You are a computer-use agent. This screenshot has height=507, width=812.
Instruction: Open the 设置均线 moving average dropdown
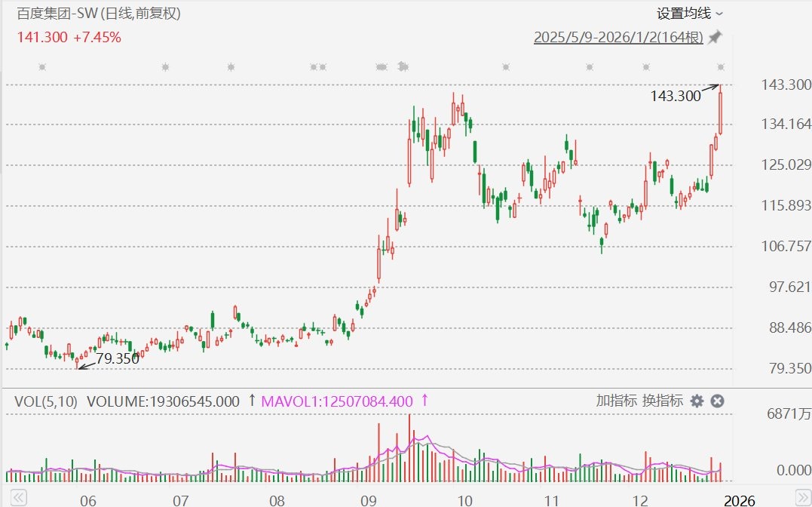tap(689, 13)
